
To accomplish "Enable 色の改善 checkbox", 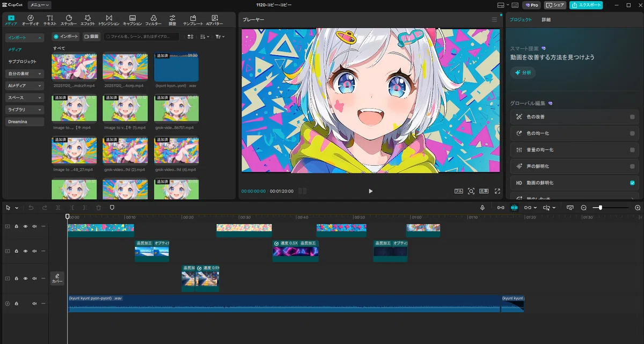I will coord(632,116).
